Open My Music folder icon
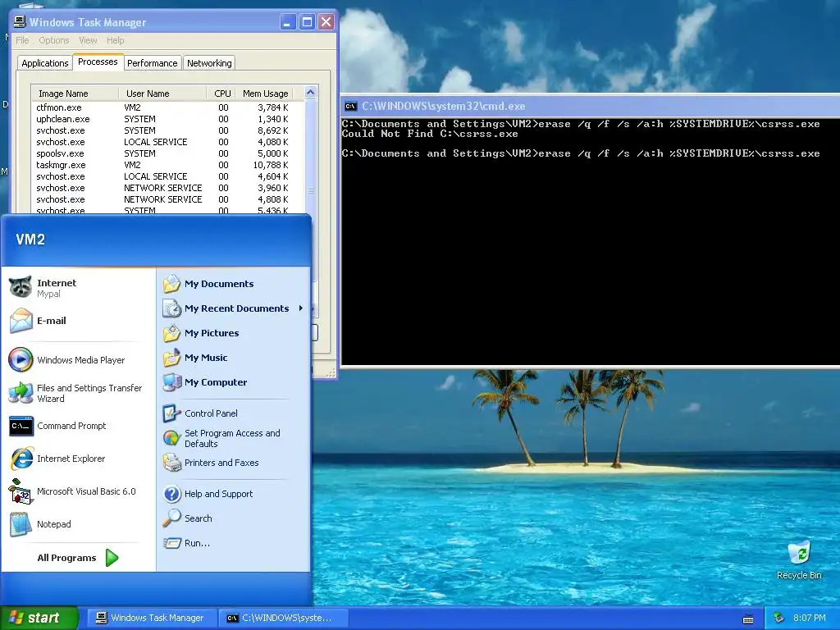This screenshot has height=630, width=840. pos(172,358)
